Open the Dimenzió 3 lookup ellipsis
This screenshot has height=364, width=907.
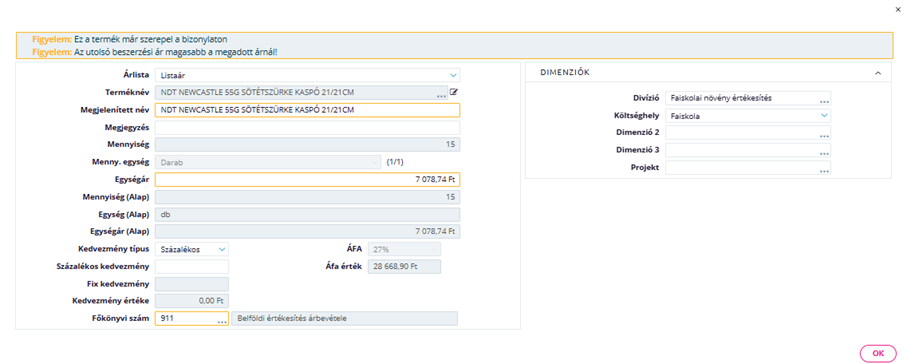tap(824, 153)
